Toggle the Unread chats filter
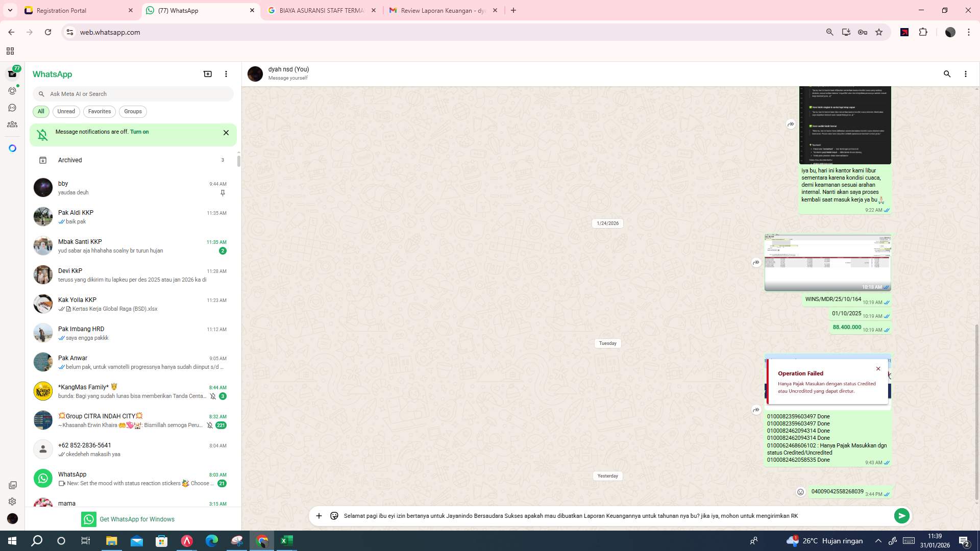The height and width of the screenshot is (551, 980). pos(66,111)
